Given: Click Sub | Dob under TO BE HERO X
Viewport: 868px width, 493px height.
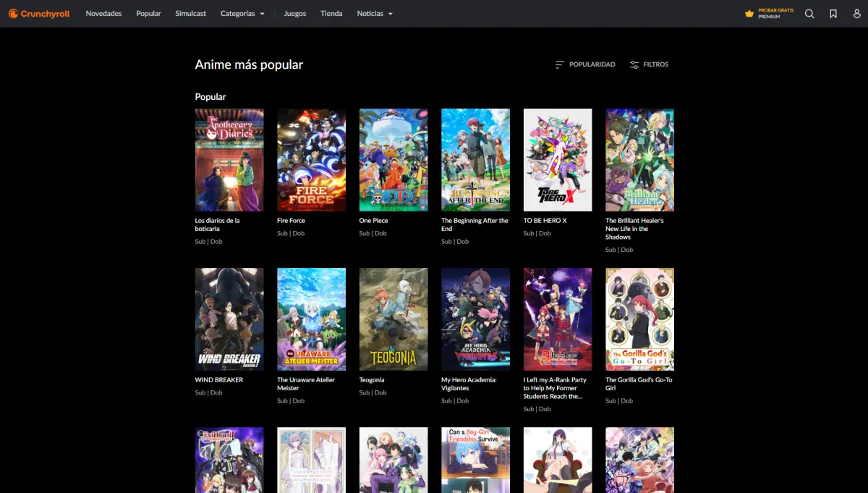Looking at the screenshot, I should point(537,233).
